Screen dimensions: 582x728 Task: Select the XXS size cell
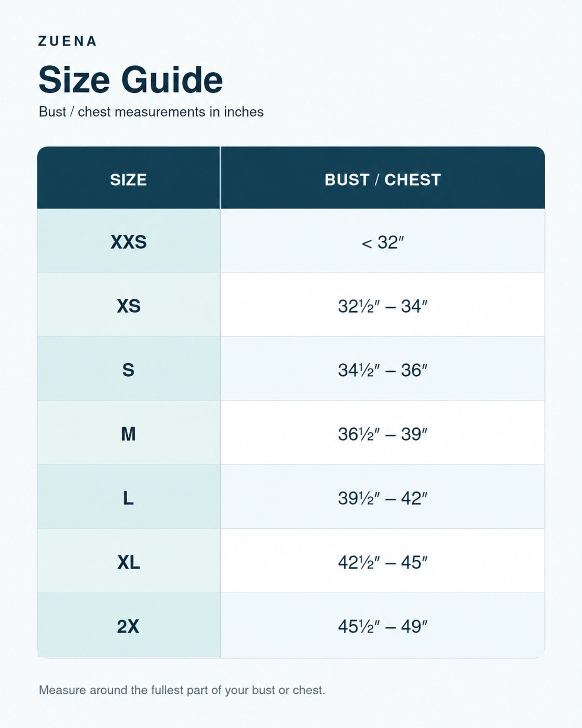[129, 241]
